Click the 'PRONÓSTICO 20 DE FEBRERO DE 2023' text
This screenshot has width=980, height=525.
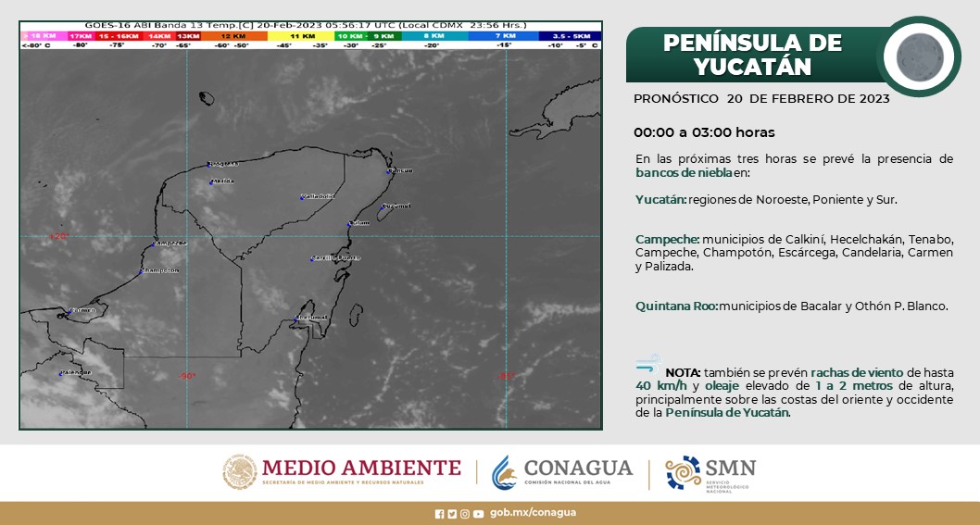tap(761, 99)
